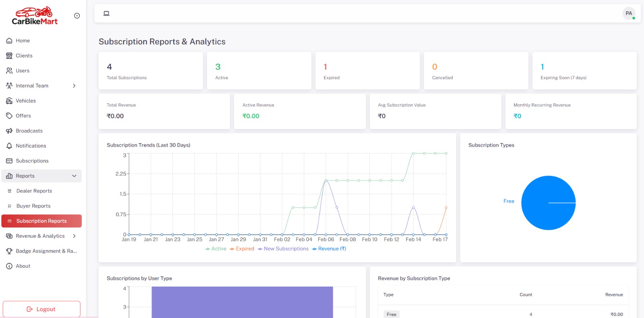Click the Broadcasts megaphone icon
This screenshot has width=644, height=318.
click(x=9, y=131)
